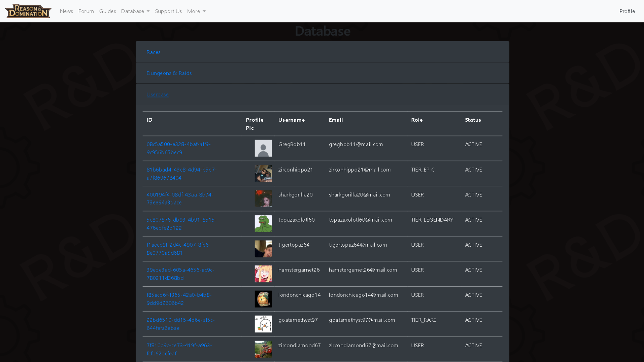The width and height of the screenshot is (644, 362).
Task: Click hamstergarnet26's anime profile picture
Action: click(x=263, y=274)
